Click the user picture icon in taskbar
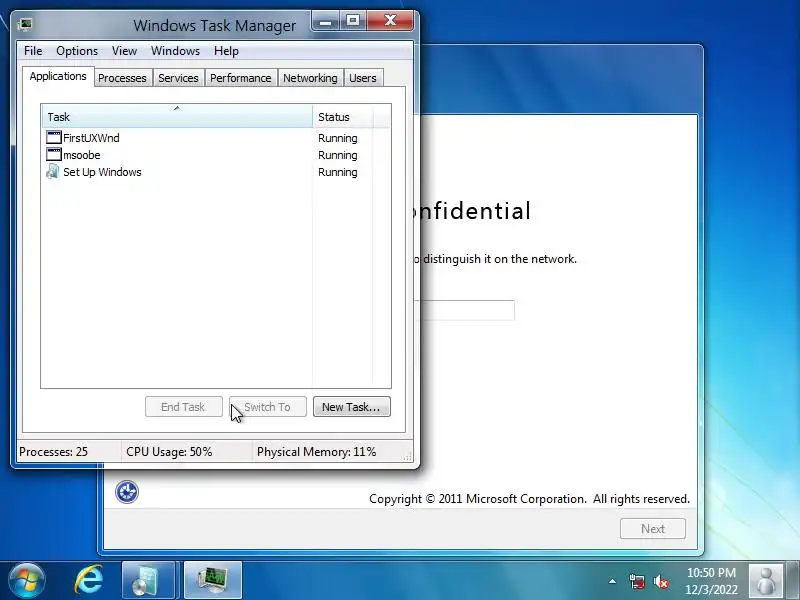 (765, 581)
